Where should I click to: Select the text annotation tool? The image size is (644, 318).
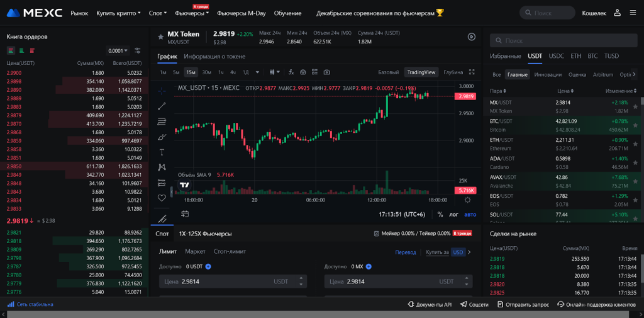pos(162,152)
